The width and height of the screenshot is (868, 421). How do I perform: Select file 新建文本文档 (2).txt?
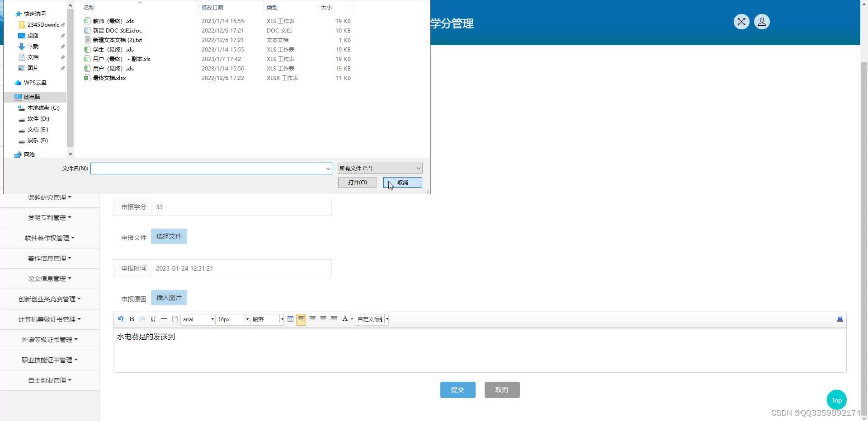(x=117, y=40)
